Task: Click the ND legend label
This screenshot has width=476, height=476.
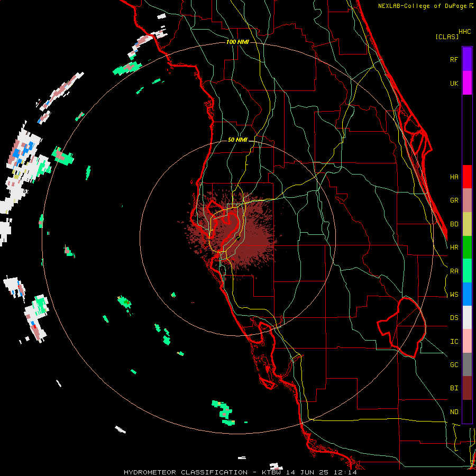Action: point(454,412)
